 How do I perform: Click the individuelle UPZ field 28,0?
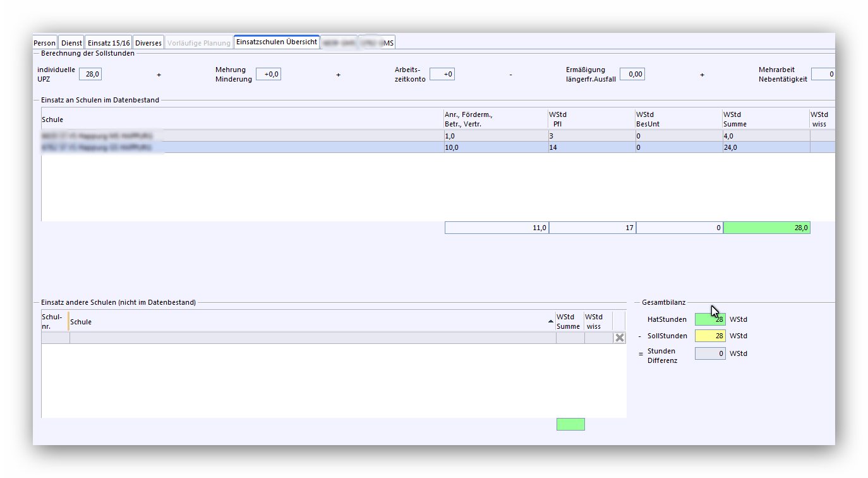(90, 74)
